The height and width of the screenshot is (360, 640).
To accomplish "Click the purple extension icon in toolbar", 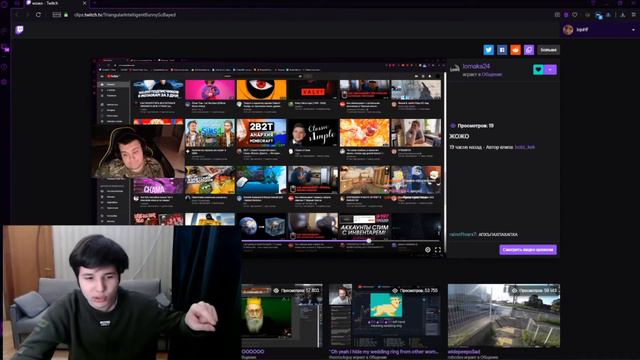I will coord(566,15).
